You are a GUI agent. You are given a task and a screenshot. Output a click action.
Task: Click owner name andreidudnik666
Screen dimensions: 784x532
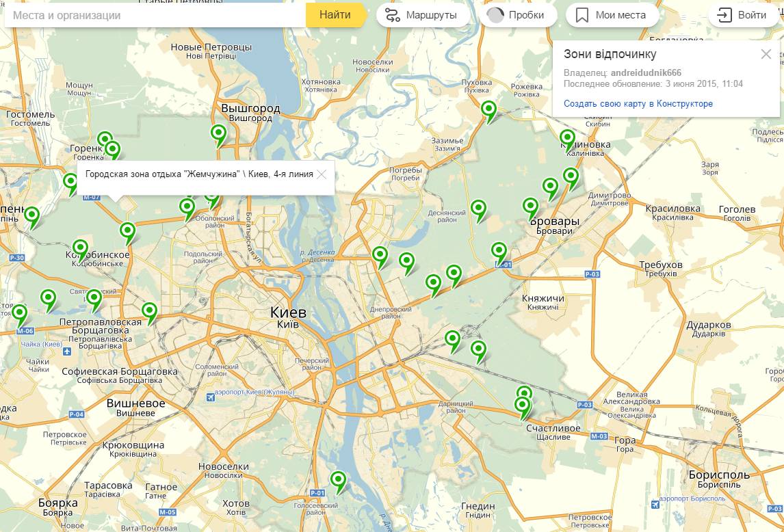coord(646,73)
